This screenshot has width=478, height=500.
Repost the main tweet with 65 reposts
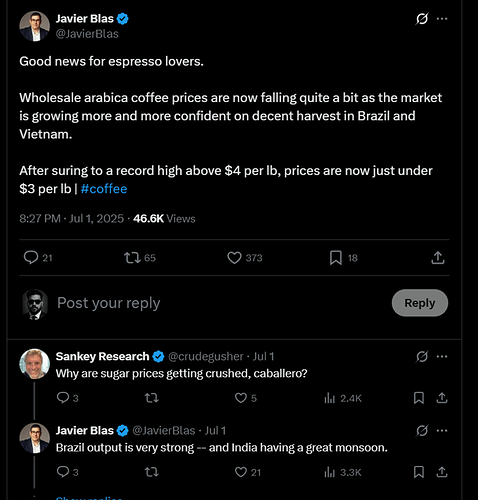coord(140,258)
